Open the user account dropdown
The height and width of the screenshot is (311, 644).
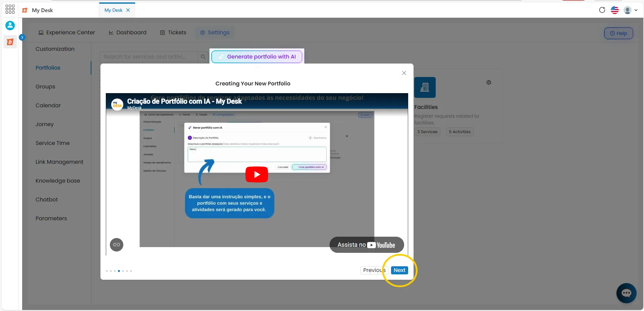point(631,10)
